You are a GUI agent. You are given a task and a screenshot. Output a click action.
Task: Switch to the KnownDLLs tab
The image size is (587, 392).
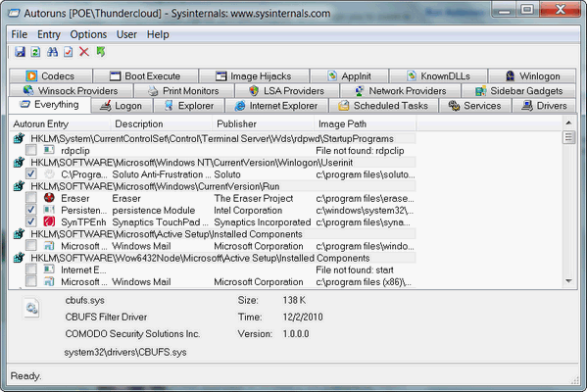click(438, 76)
